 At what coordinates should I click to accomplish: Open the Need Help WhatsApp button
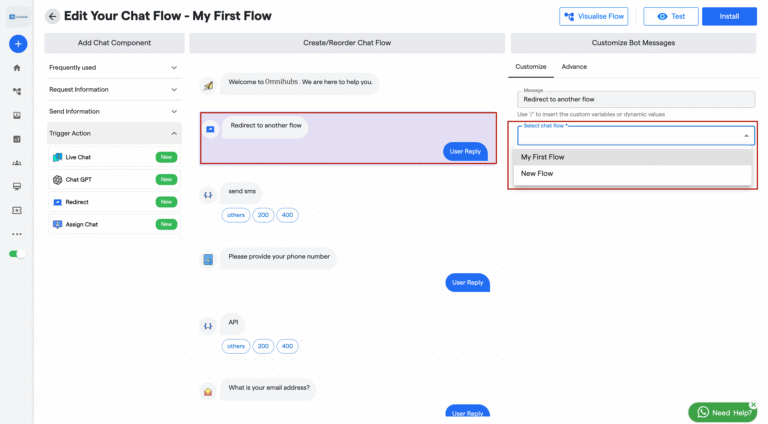coord(722,413)
